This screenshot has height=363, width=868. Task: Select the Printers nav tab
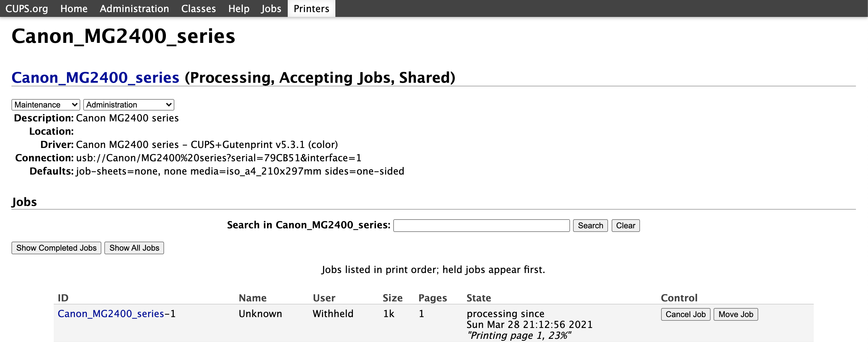coord(311,8)
